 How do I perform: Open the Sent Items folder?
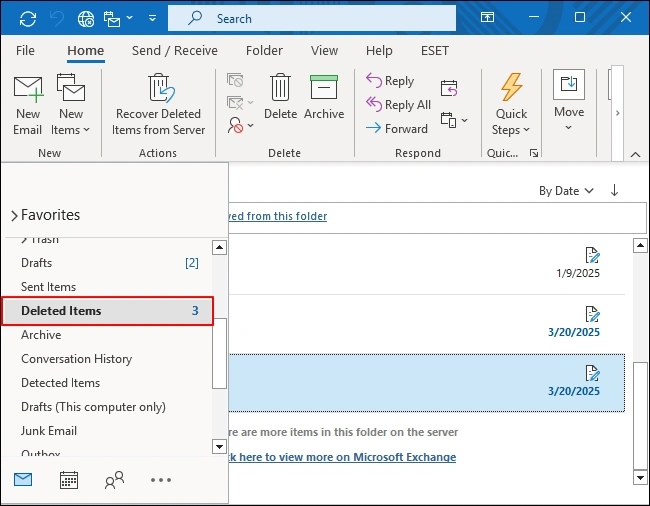(x=109, y=287)
